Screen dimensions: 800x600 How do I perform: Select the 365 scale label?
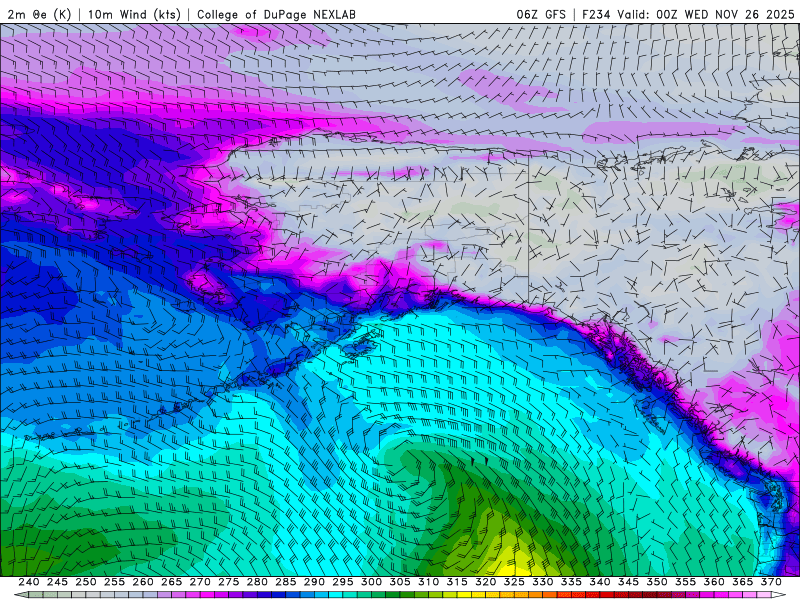[x=743, y=582]
